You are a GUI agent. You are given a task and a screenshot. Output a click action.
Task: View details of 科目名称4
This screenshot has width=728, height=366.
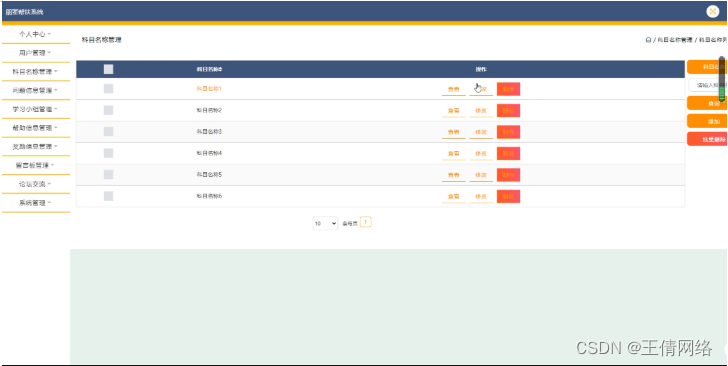454,154
